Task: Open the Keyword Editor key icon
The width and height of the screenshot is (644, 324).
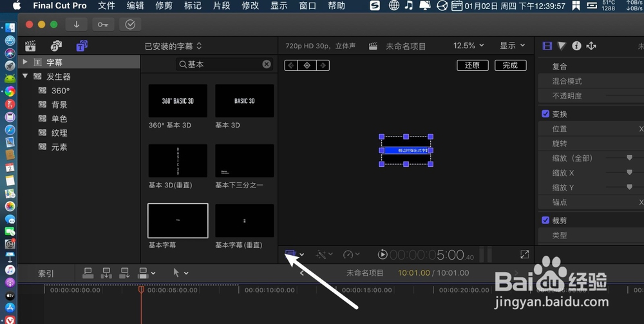Action: [x=103, y=24]
